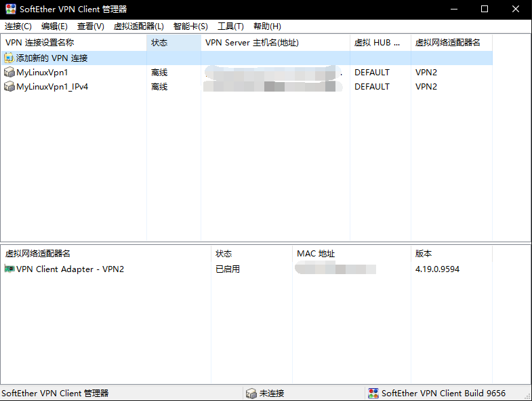The height and width of the screenshot is (401, 532).
Task: Click the blurred server address of MyLinuxVpn1_IPv4
Action: tap(272, 86)
